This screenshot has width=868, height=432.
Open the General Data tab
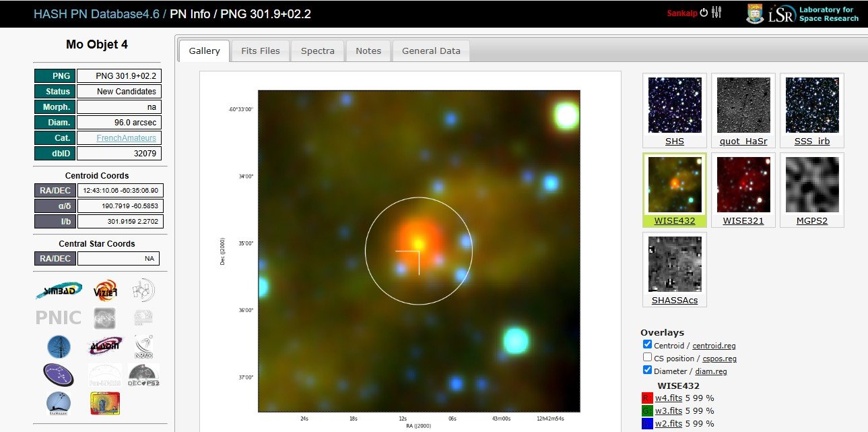coord(431,51)
